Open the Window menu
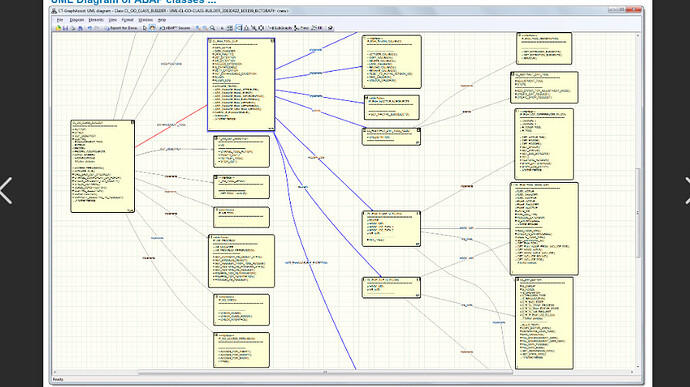The image size is (690, 387). point(146,20)
